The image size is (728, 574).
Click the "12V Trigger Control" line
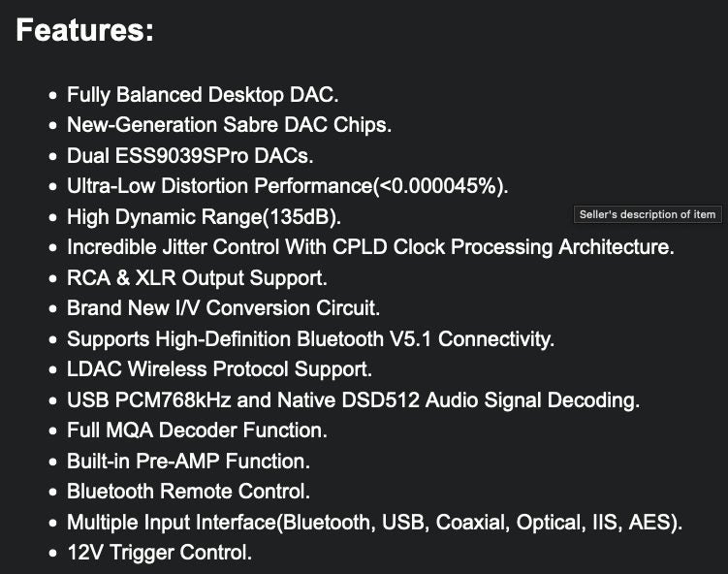coord(159,553)
